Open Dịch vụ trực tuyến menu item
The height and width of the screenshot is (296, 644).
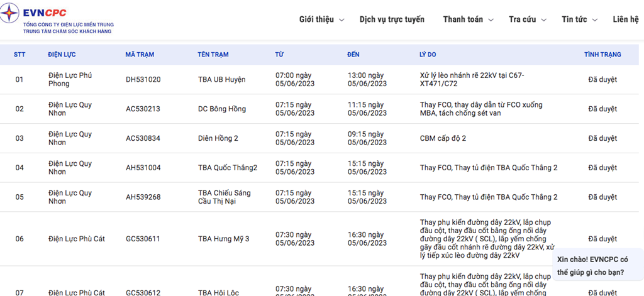click(x=392, y=19)
